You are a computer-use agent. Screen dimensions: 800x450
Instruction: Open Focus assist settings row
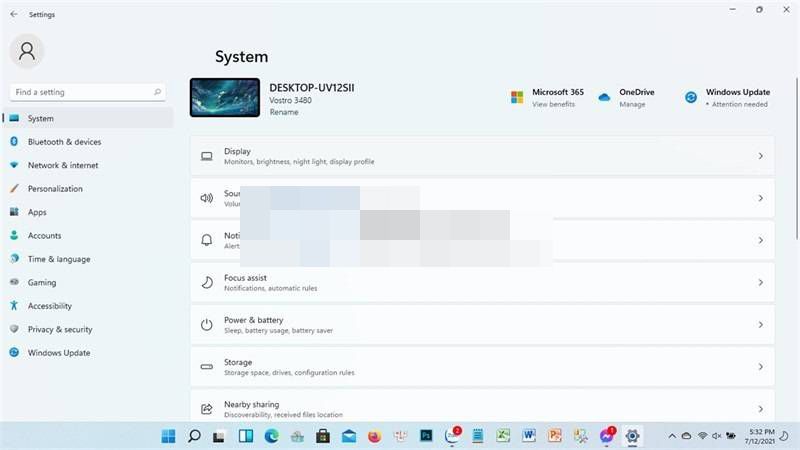click(482, 283)
